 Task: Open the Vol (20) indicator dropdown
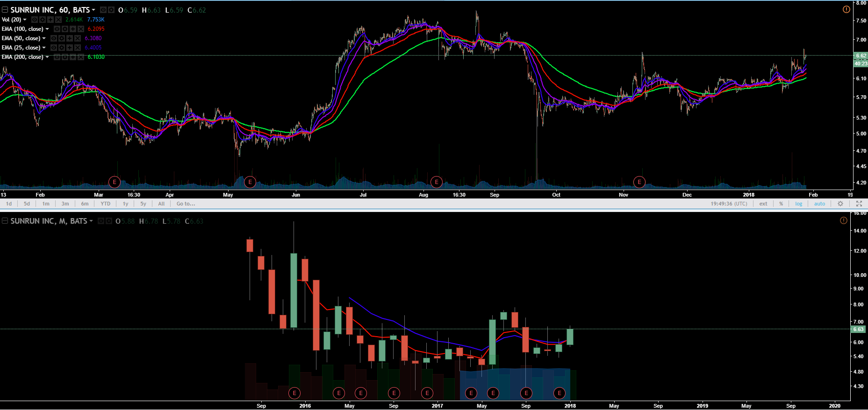point(25,20)
